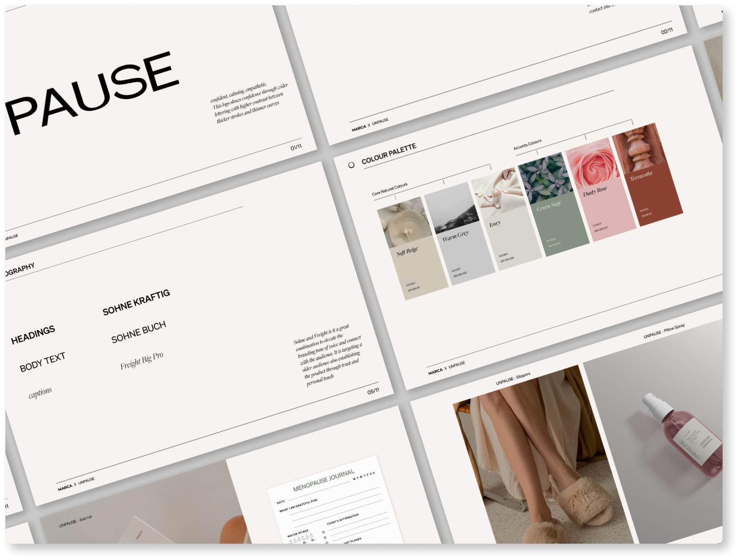Screen dimensions: 739x560
Task: Click the HEADINGS label
Action: 33,334
